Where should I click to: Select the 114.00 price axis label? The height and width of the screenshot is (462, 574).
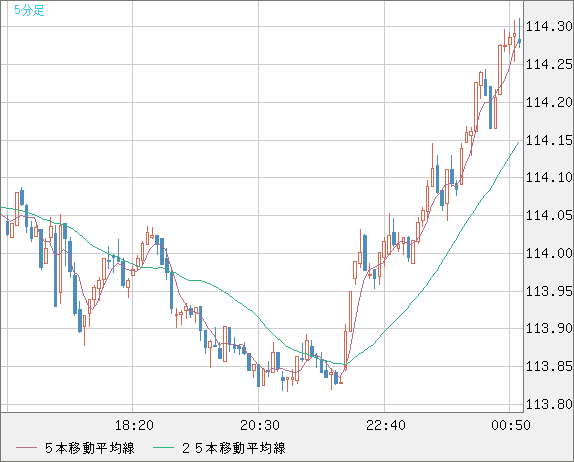pyautogui.click(x=549, y=253)
